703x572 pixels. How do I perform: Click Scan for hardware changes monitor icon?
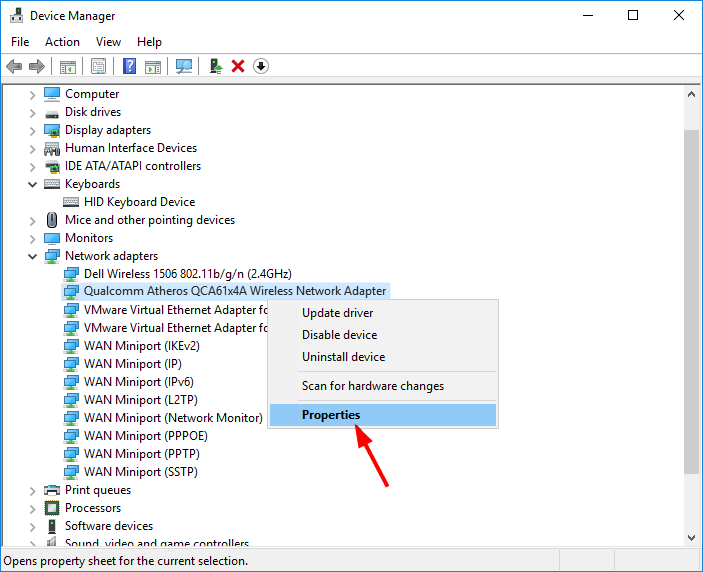(184, 66)
